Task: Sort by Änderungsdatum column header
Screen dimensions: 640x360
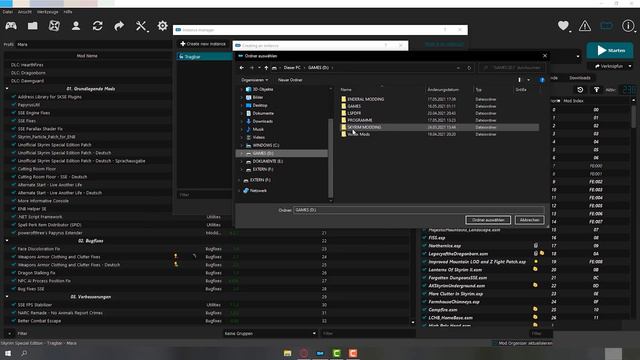Action: point(443,89)
